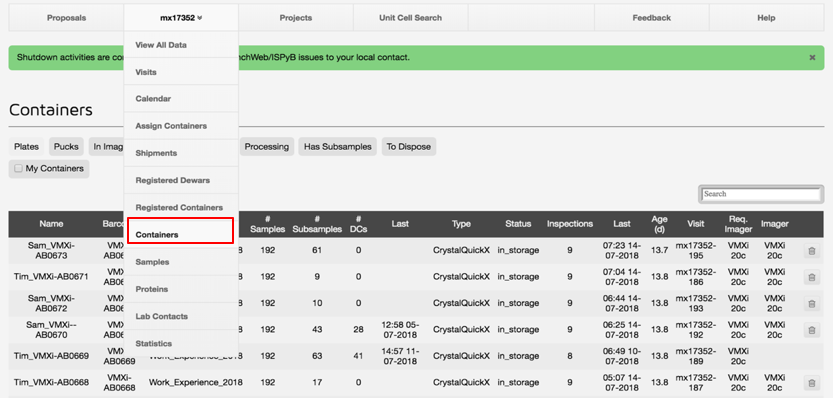Click trash icon for Tim_VMXi-AB0671 row
Image resolution: width=833 pixels, height=398 pixels.
pyautogui.click(x=811, y=277)
